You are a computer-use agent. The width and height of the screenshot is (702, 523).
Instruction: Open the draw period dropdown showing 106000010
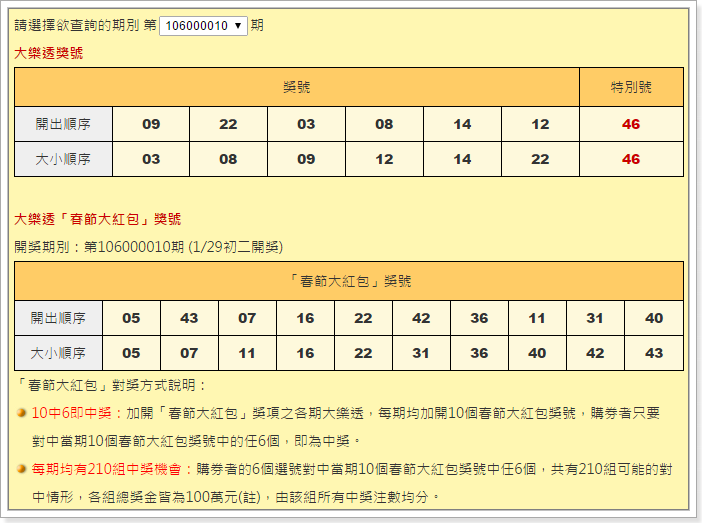pos(203,25)
